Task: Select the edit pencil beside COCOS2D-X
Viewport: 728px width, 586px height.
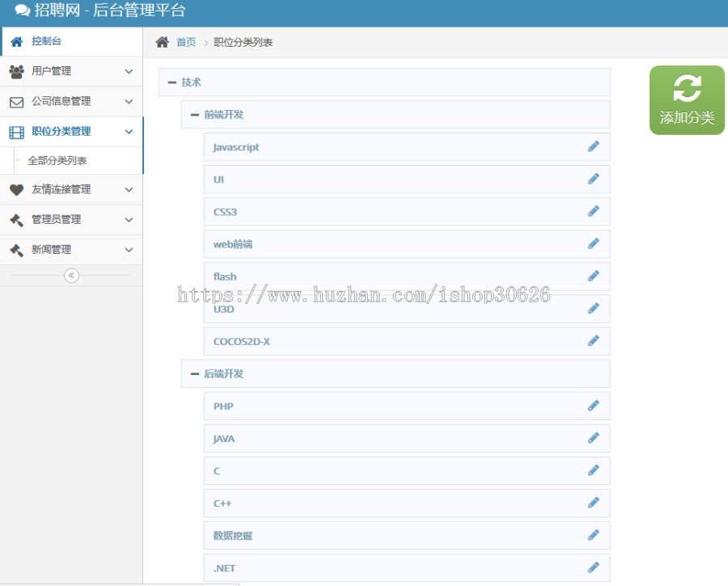Action: pos(594,340)
